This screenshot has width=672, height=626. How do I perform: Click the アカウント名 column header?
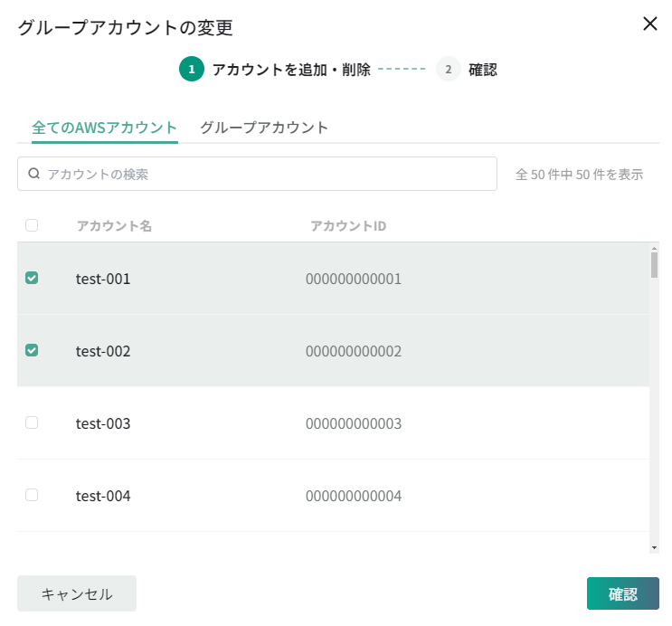[x=114, y=225]
